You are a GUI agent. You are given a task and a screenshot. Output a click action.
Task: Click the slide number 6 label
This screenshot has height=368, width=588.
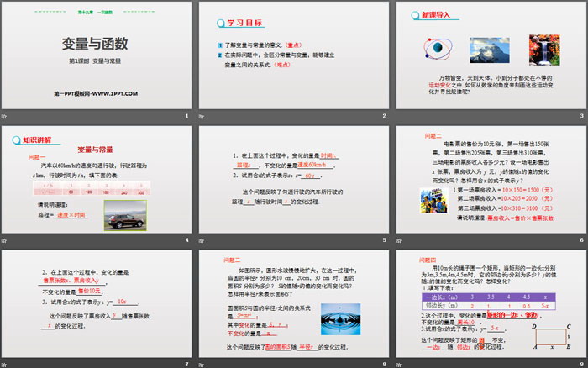(x=581, y=240)
